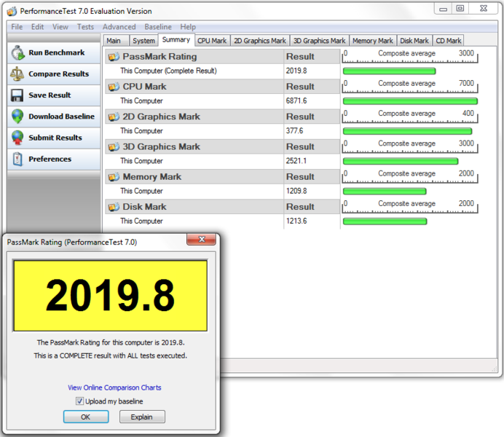Click the Memory Mark header icon

114,177
